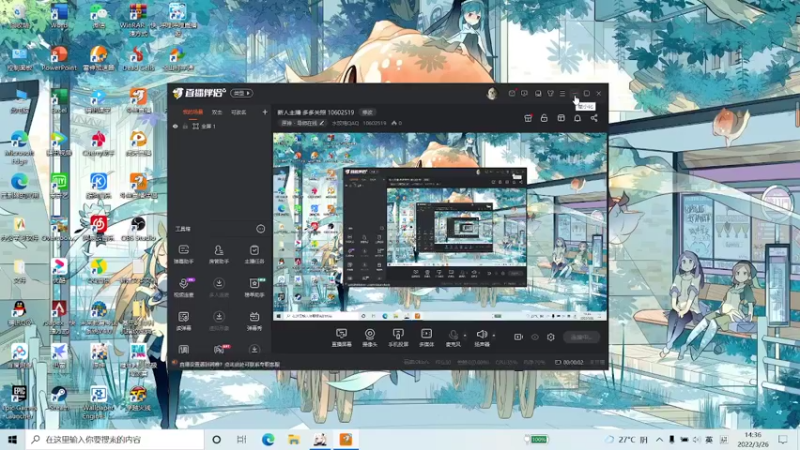Open the 弹幕助手 tool in toolbox
Viewport: 800px width, 450px height.
(x=184, y=254)
